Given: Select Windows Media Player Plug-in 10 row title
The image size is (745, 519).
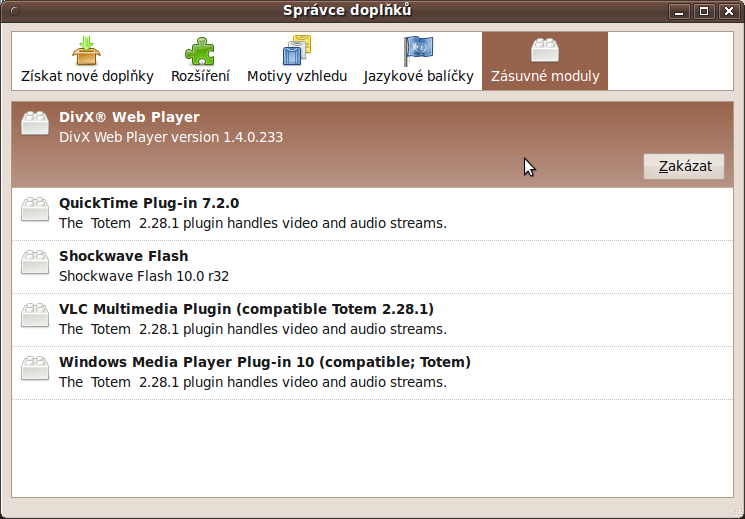Looking at the screenshot, I should [265, 362].
